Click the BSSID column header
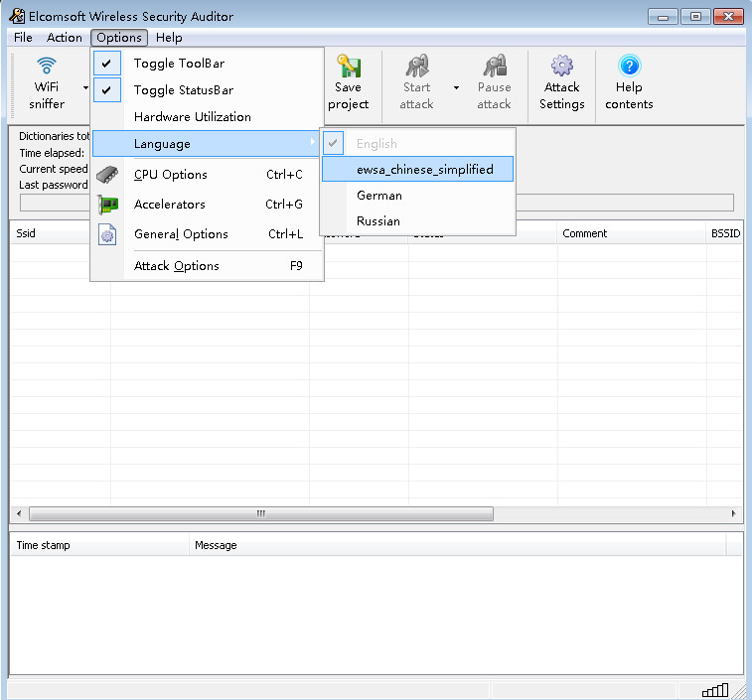 coord(724,233)
